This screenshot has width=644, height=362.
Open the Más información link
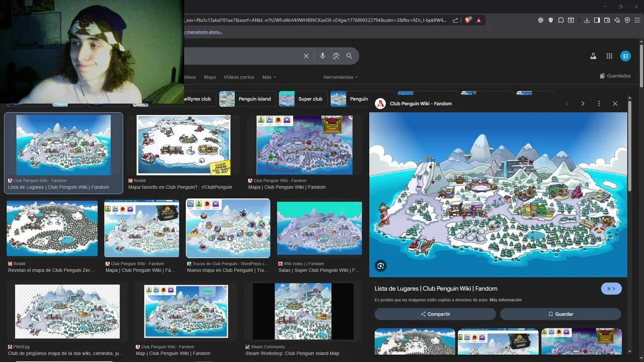tap(505, 300)
